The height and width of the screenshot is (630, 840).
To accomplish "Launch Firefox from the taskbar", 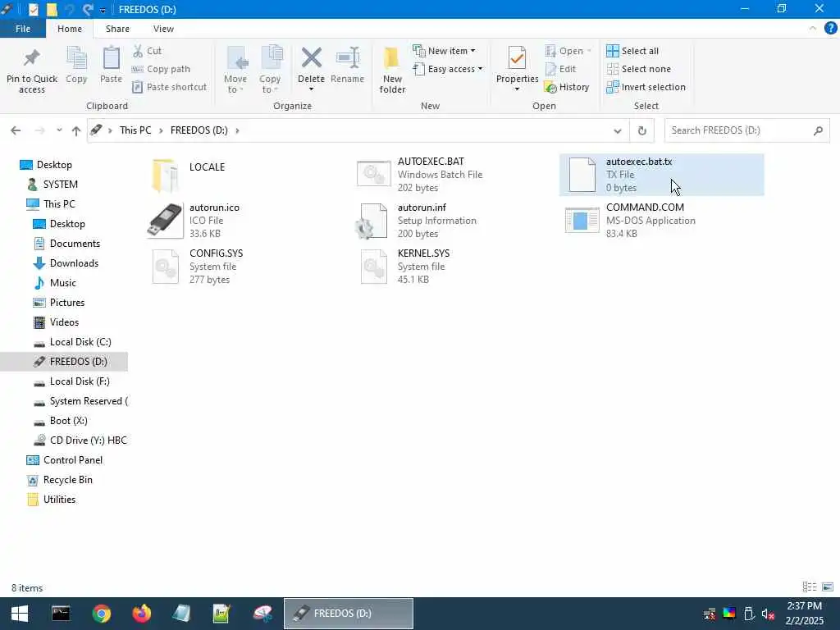I will (141, 614).
